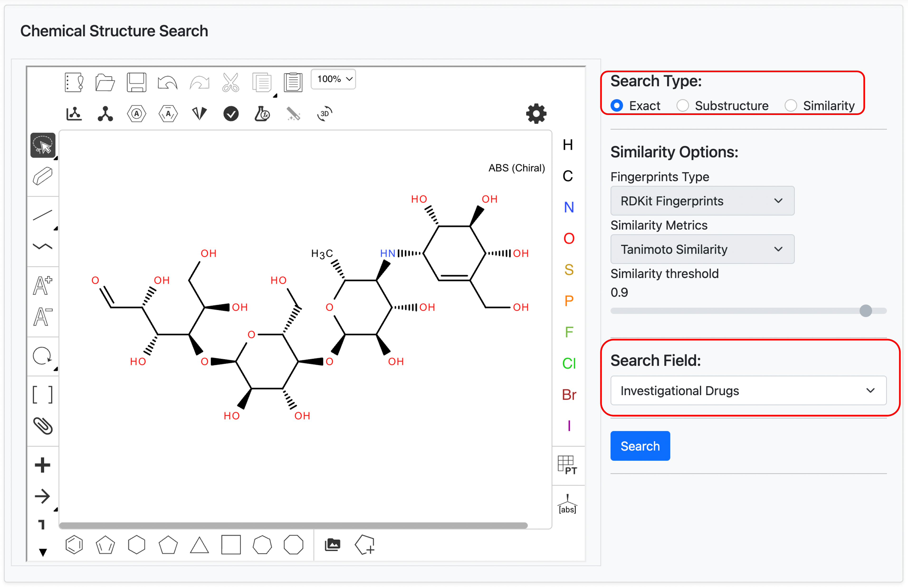
Task: Pick the Nitrogen atom
Action: click(x=569, y=207)
